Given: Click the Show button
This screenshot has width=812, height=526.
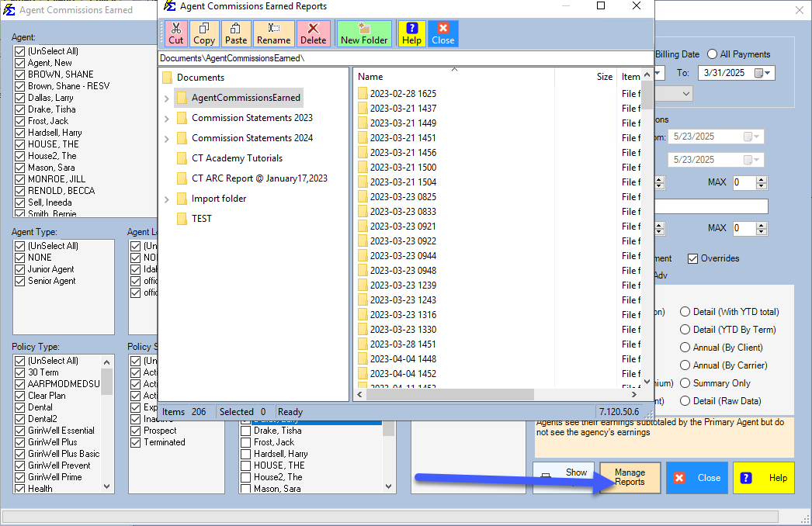Looking at the screenshot, I should pyautogui.click(x=563, y=473).
